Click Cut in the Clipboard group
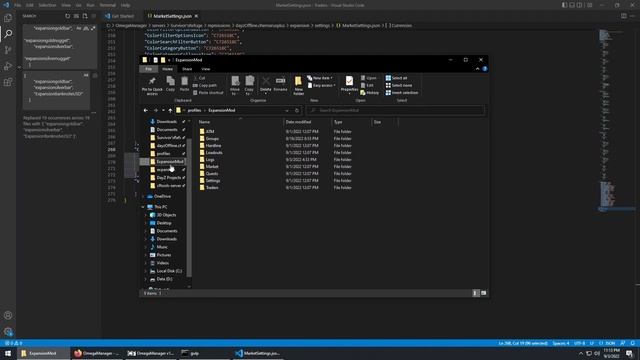The height and width of the screenshot is (360, 640). click(200, 78)
